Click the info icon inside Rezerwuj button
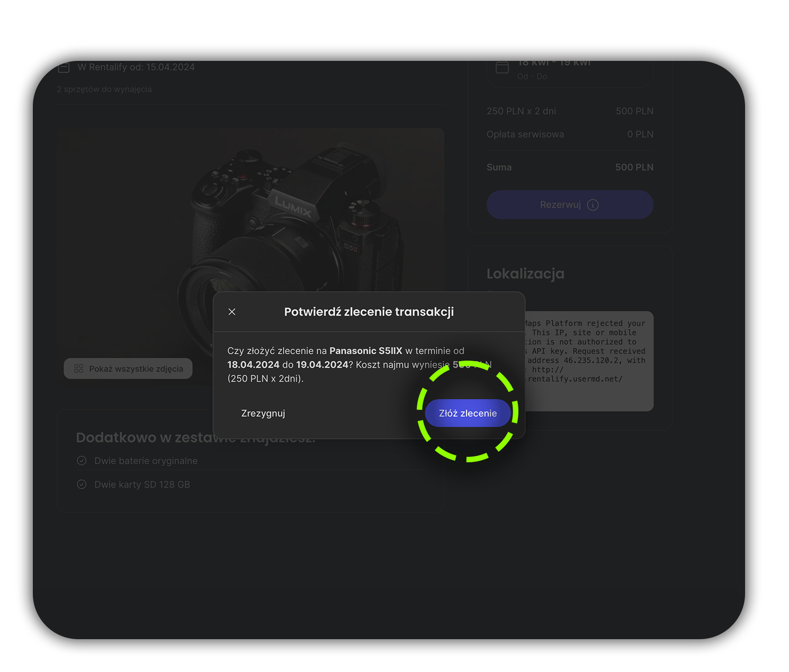 coord(593,205)
